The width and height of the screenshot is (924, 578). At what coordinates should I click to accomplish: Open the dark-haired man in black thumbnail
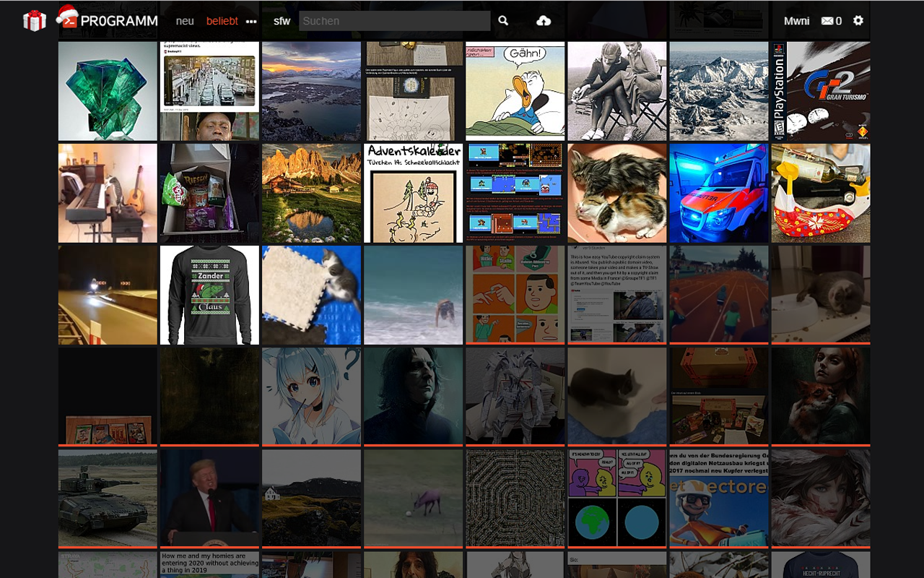pyautogui.click(x=414, y=397)
